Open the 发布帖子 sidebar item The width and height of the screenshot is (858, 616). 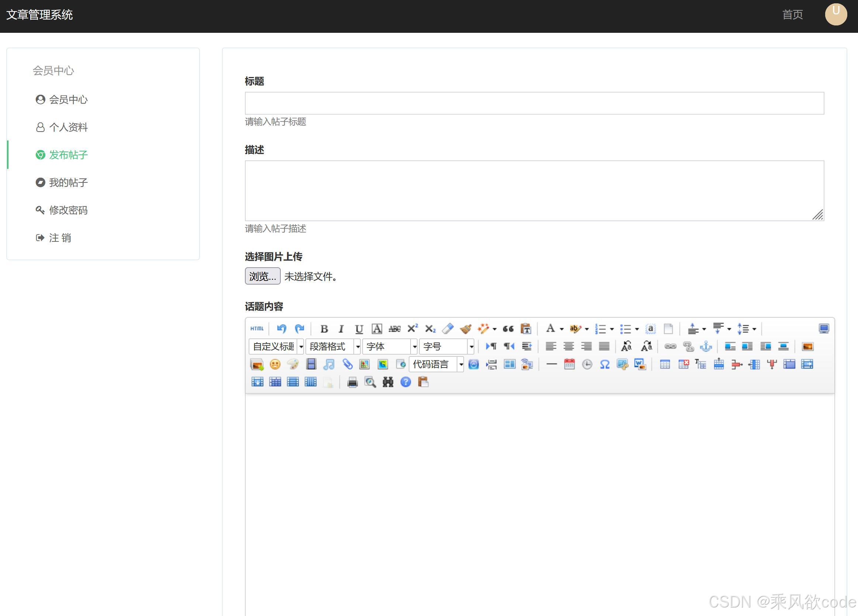click(68, 154)
